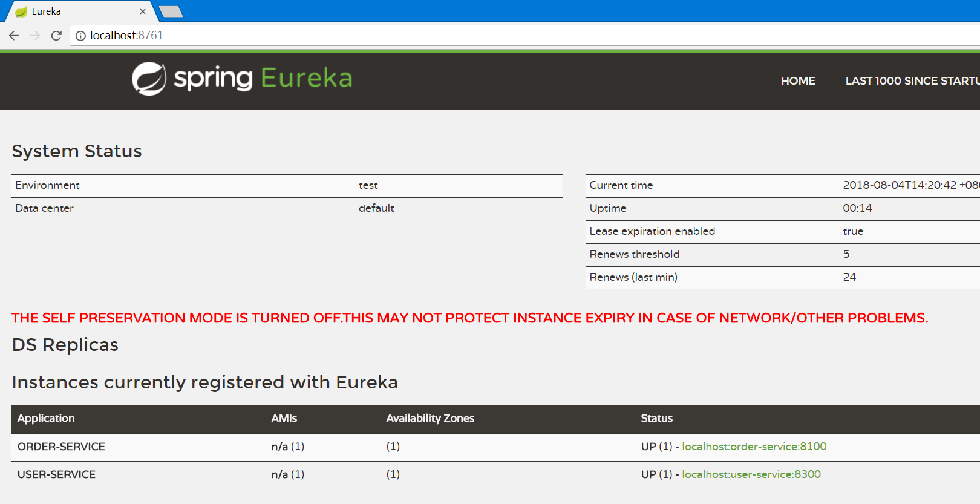The image size is (980, 504).
Task: Click the lease expiration value true
Action: point(853,231)
